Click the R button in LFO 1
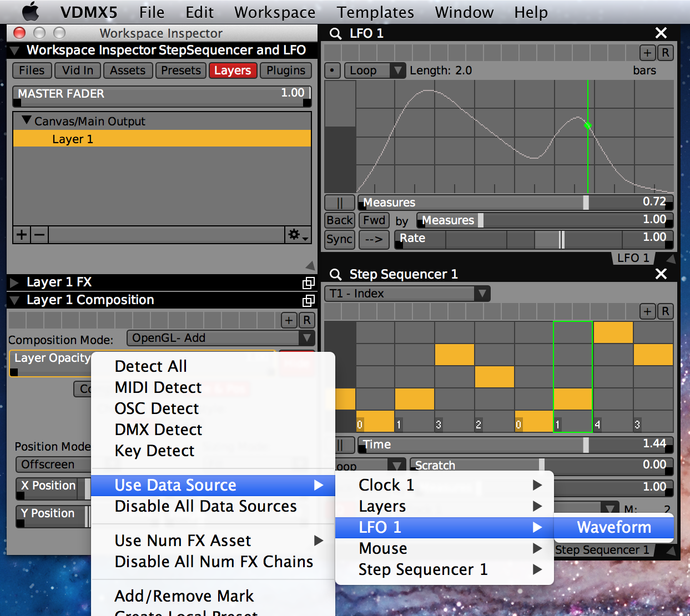This screenshot has width=690, height=616. pyautogui.click(x=666, y=53)
